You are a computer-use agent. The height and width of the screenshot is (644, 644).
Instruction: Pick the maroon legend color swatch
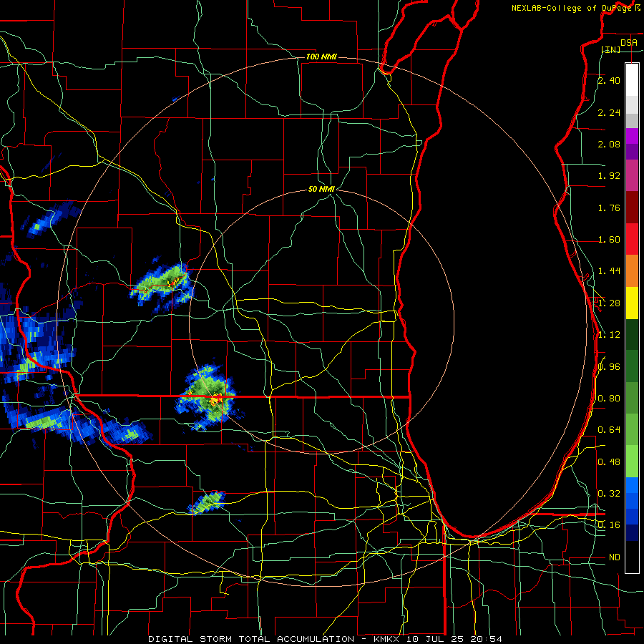[632, 208]
